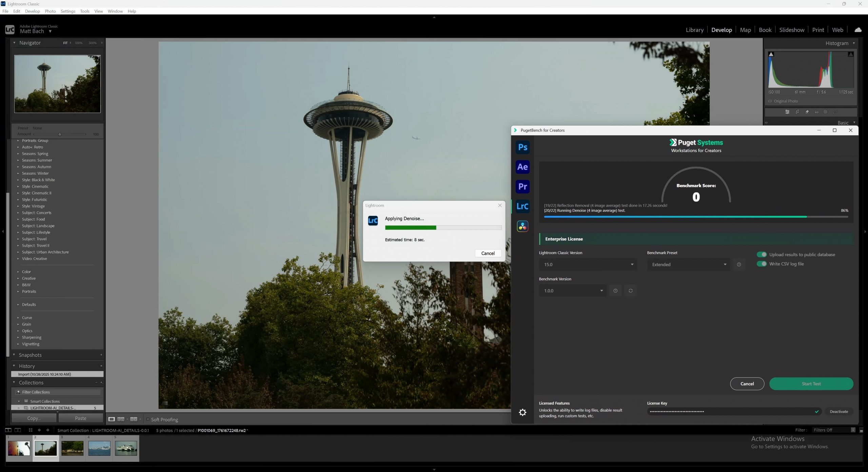Switch to the Library module

pyautogui.click(x=694, y=30)
